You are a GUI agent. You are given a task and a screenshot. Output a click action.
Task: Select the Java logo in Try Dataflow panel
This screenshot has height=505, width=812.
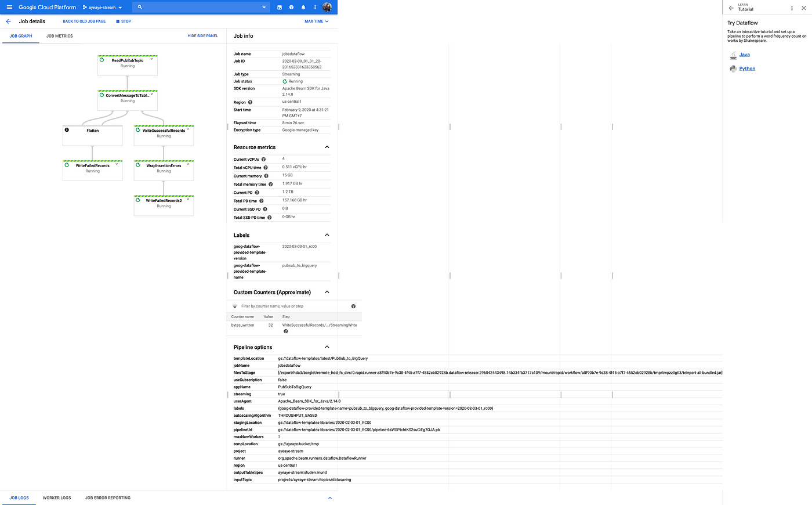pyautogui.click(x=733, y=54)
